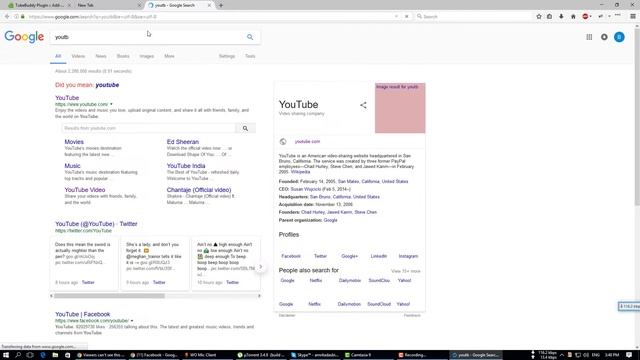Open the Google apps grid
640x360 pixels.
pos(589,37)
